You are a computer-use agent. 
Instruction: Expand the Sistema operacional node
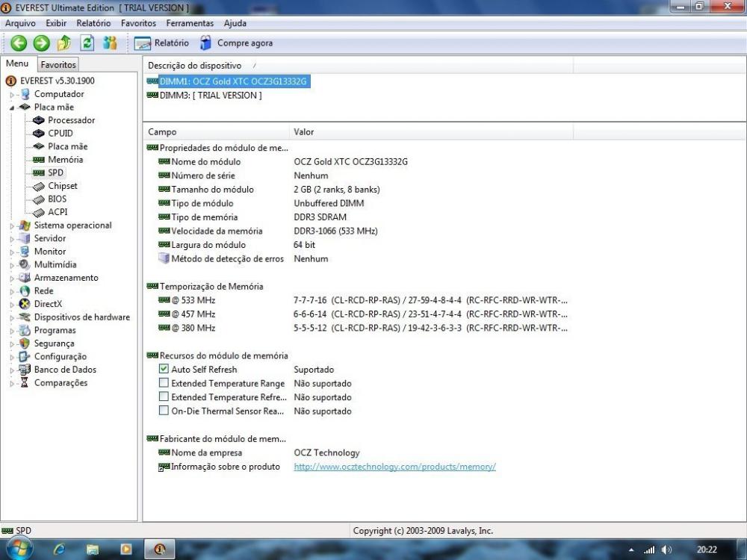point(13,225)
